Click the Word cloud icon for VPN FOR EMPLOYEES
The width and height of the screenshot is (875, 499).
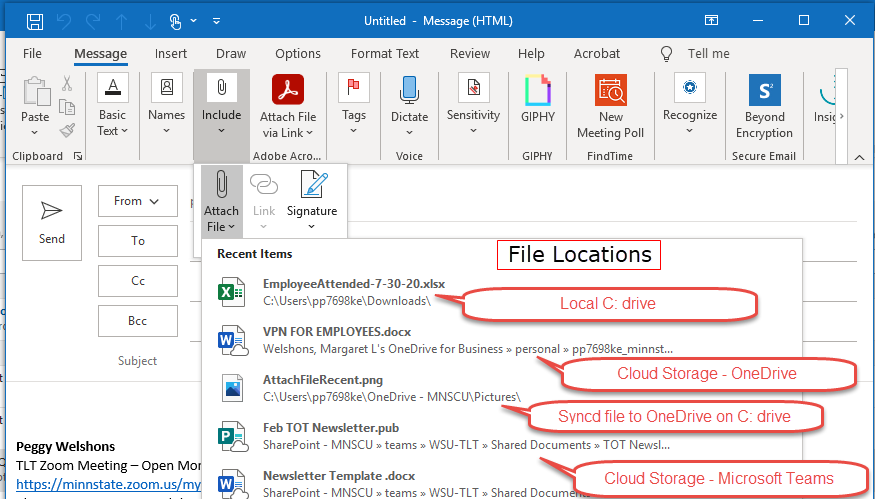(x=232, y=340)
